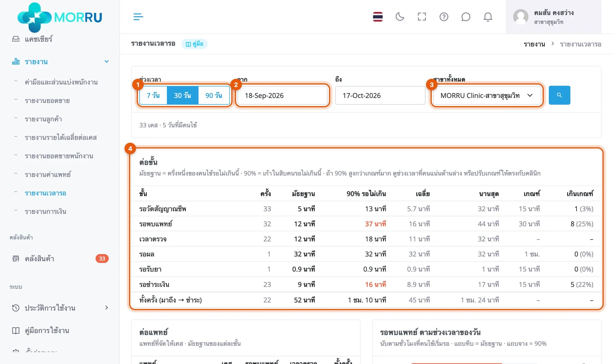Click the รอชำระเงิน row label
Viewport: 613px width, 364px height.
(x=154, y=284)
